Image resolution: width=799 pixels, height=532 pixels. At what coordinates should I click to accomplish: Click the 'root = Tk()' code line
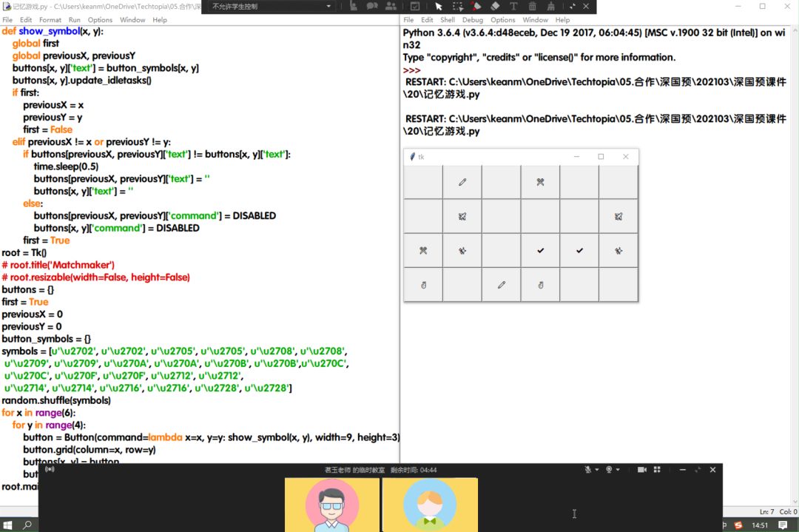[24, 253]
